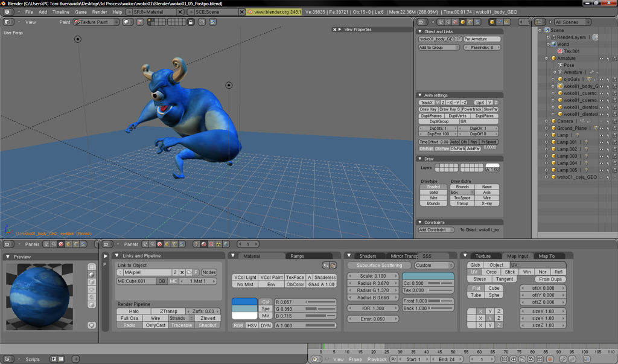
Task: Click the blue Col color swatch
Action: coord(244,302)
